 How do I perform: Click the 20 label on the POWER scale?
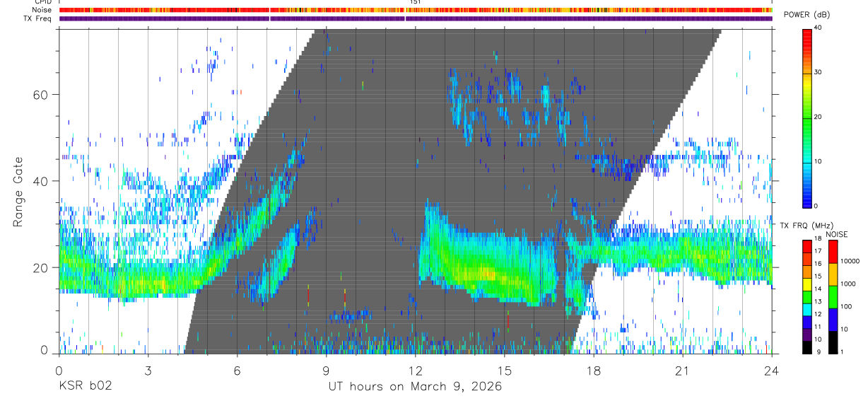(x=818, y=117)
